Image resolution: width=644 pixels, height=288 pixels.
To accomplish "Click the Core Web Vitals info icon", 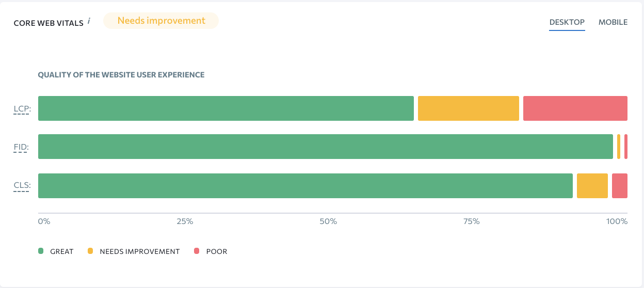I will (x=89, y=21).
